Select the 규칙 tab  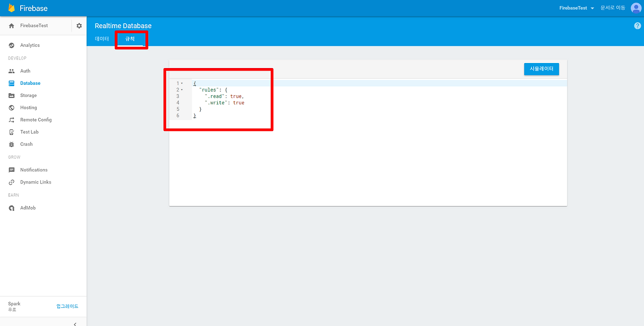pos(130,38)
